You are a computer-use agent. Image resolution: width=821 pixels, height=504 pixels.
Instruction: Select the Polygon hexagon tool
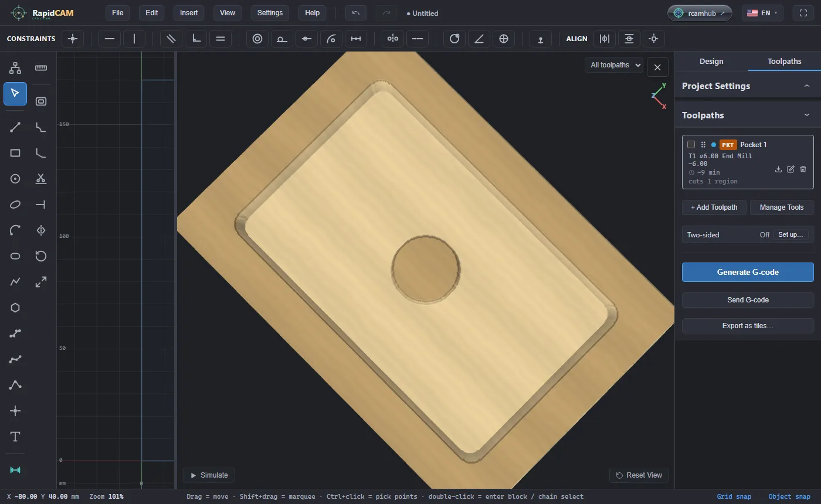[15, 308]
